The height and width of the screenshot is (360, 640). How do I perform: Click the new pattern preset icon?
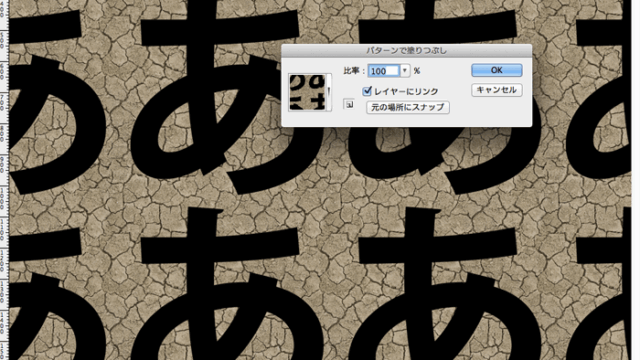349,104
